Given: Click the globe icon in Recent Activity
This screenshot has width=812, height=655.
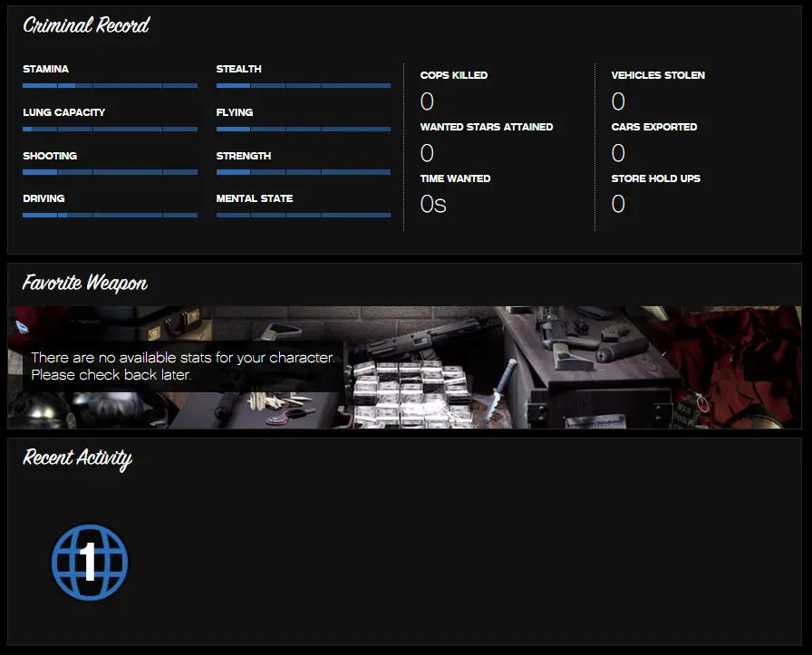Looking at the screenshot, I should [x=90, y=563].
